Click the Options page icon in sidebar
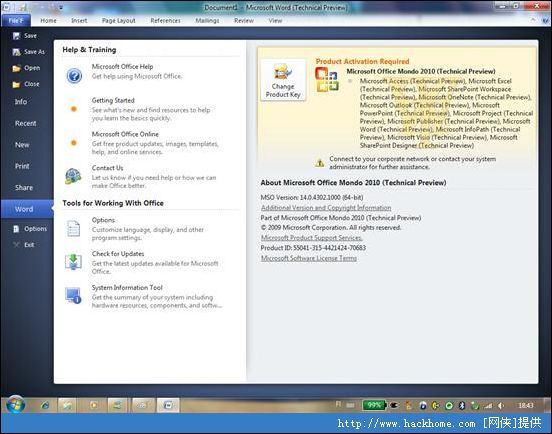The image size is (552, 434). (x=16, y=229)
